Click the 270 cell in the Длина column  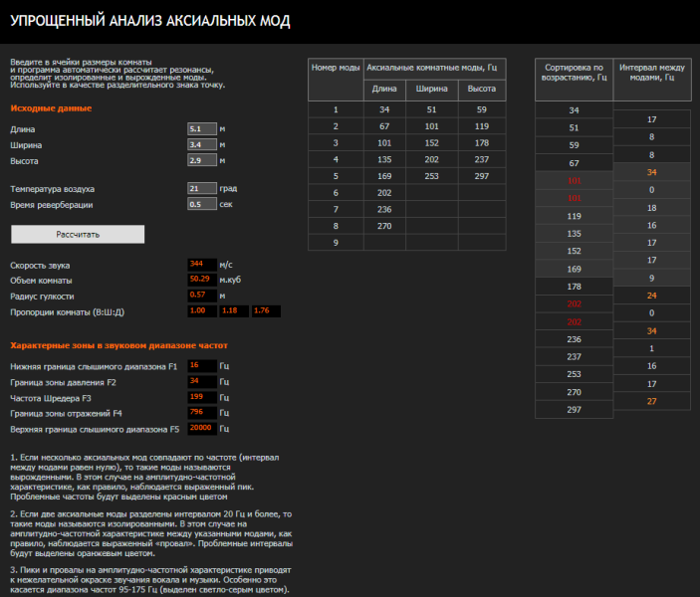(x=384, y=226)
